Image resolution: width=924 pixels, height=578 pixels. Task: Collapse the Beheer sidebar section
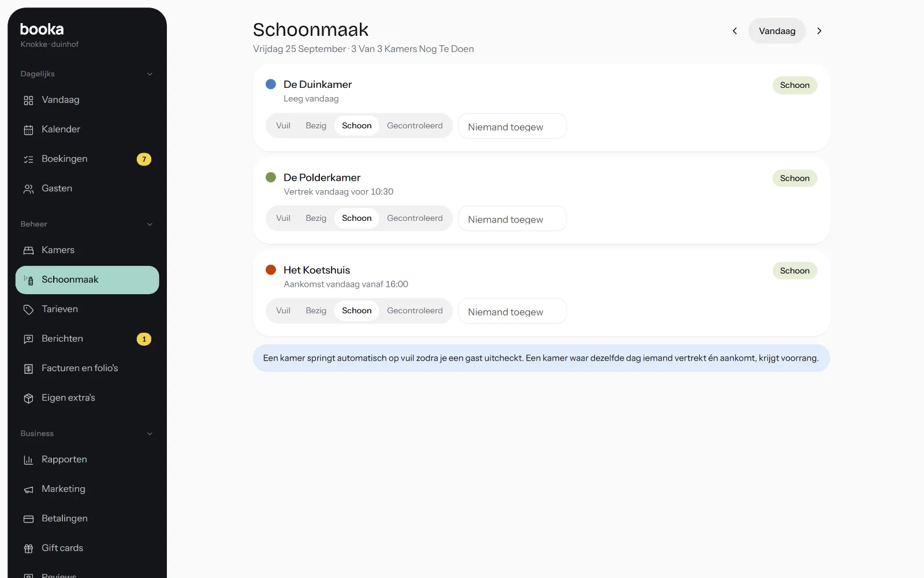pos(150,224)
